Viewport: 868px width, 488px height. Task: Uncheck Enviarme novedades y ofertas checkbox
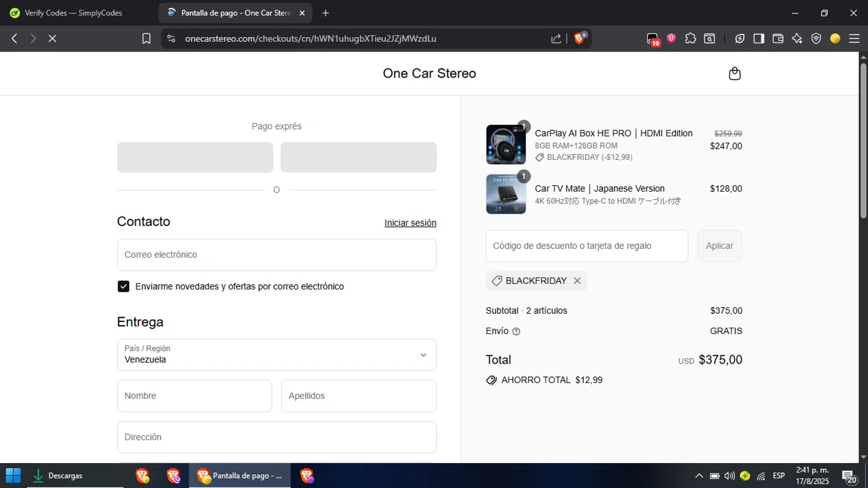click(x=123, y=287)
